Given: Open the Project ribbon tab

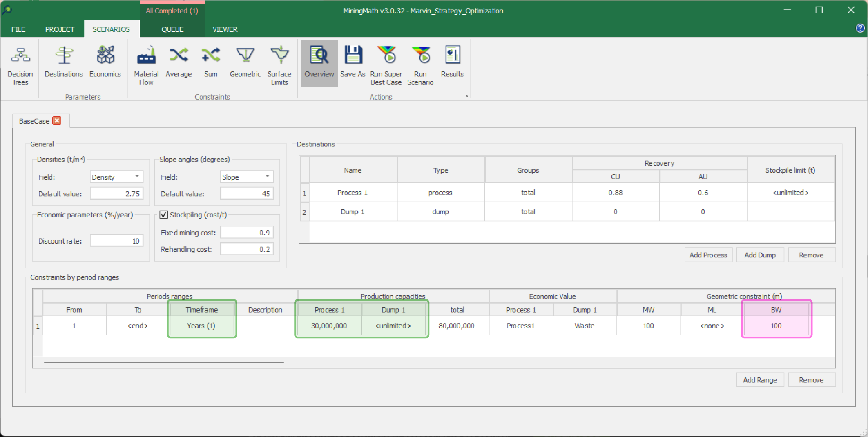Looking at the screenshot, I should point(60,29).
